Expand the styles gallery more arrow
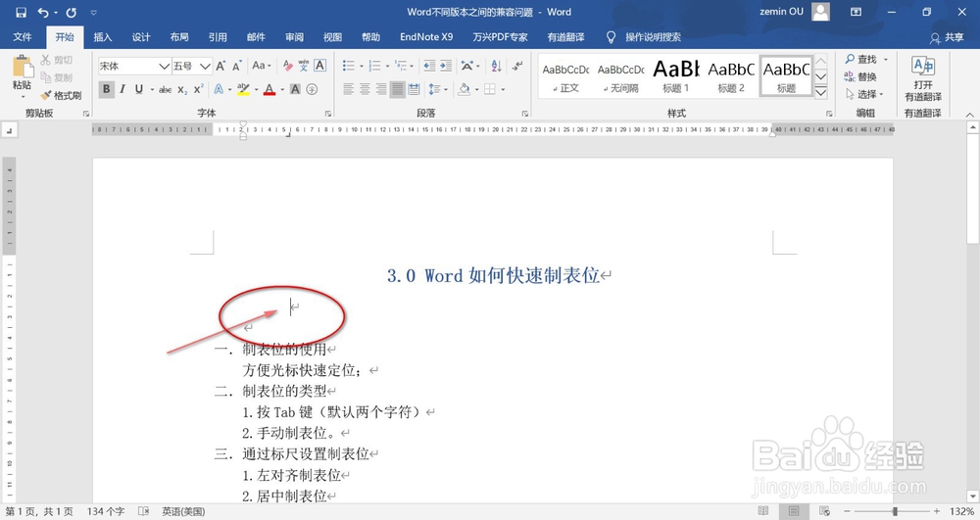 (821, 92)
